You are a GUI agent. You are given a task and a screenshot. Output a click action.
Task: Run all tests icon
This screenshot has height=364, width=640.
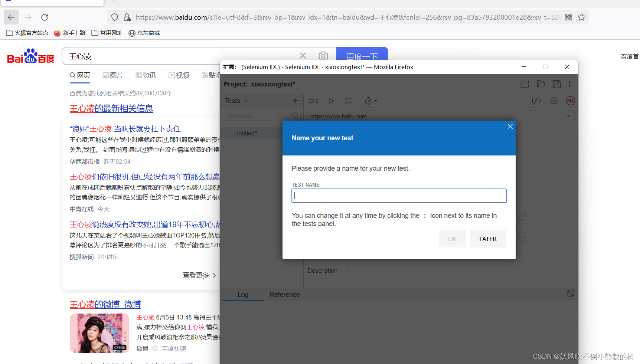pos(314,101)
